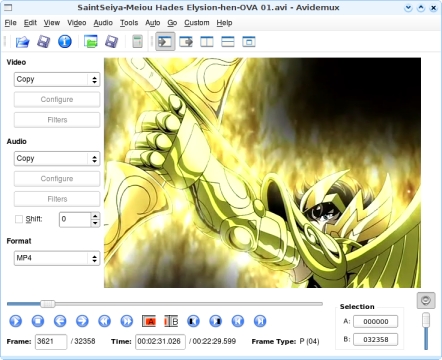Viewport: 442px width, 360px height.
Task: Go to first frame button
Action: click(238, 321)
